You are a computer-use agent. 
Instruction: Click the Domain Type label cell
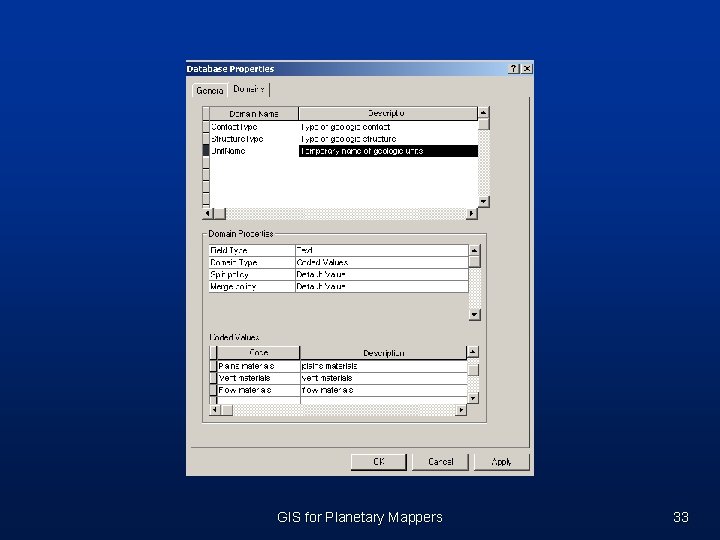(x=252, y=262)
